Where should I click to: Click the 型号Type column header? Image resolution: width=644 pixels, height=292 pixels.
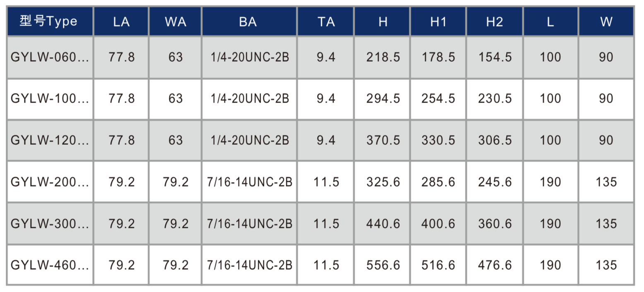[50, 22]
